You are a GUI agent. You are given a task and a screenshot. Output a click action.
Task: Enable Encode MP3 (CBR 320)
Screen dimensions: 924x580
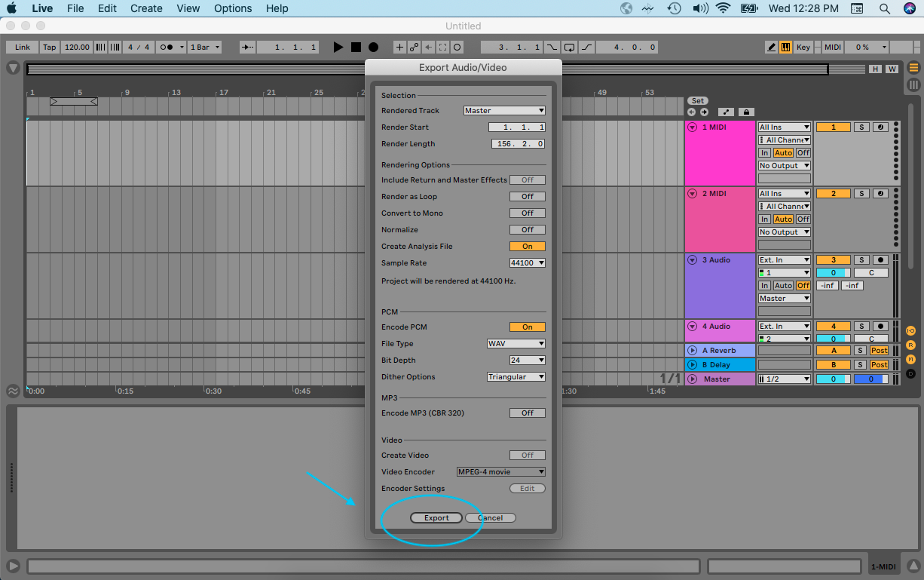pos(527,413)
